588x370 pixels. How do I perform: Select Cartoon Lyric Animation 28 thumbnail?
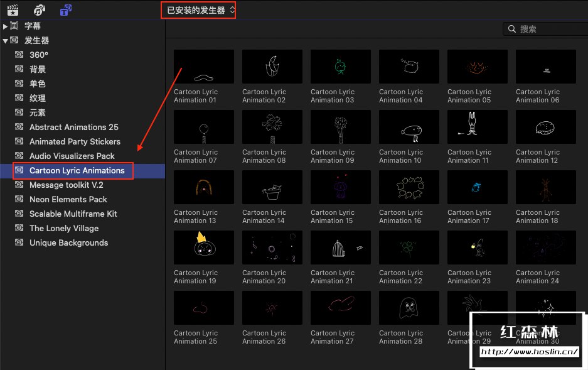pyautogui.click(x=409, y=308)
